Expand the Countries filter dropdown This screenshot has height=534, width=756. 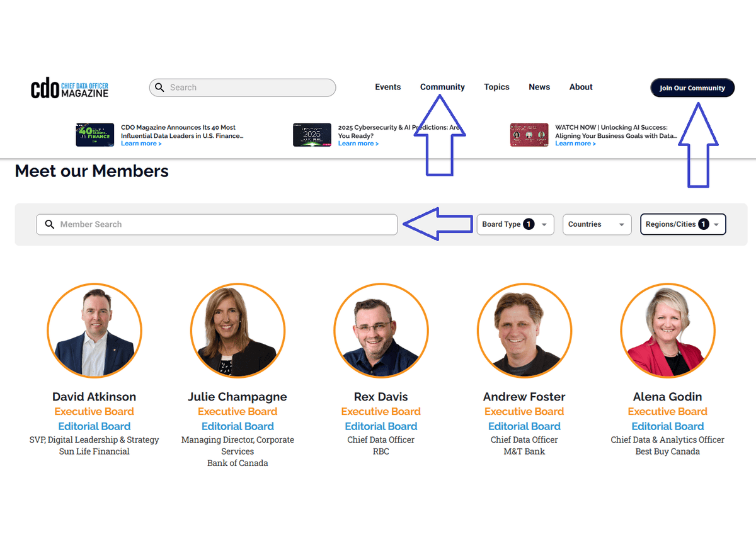(x=596, y=225)
